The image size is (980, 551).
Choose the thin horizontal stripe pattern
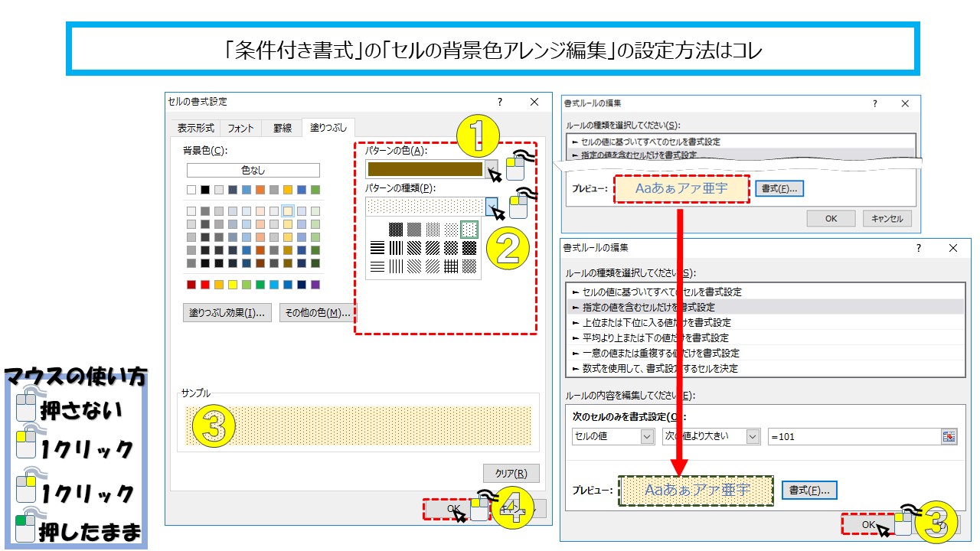click(377, 266)
